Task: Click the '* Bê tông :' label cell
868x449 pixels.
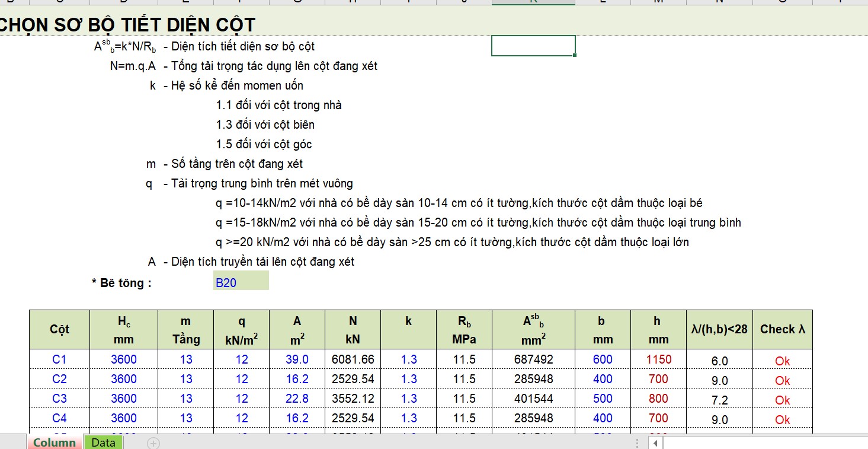Action: [121, 283]
